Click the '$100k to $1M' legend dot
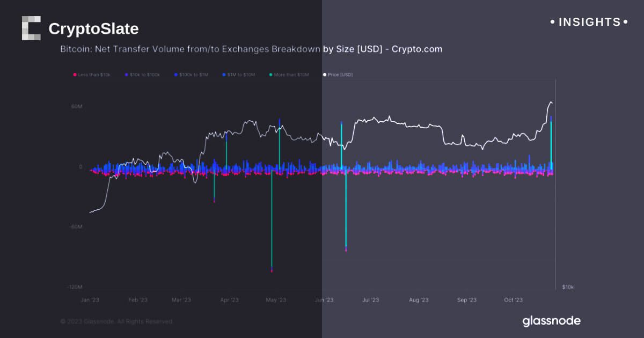 [x=175, y=75]
